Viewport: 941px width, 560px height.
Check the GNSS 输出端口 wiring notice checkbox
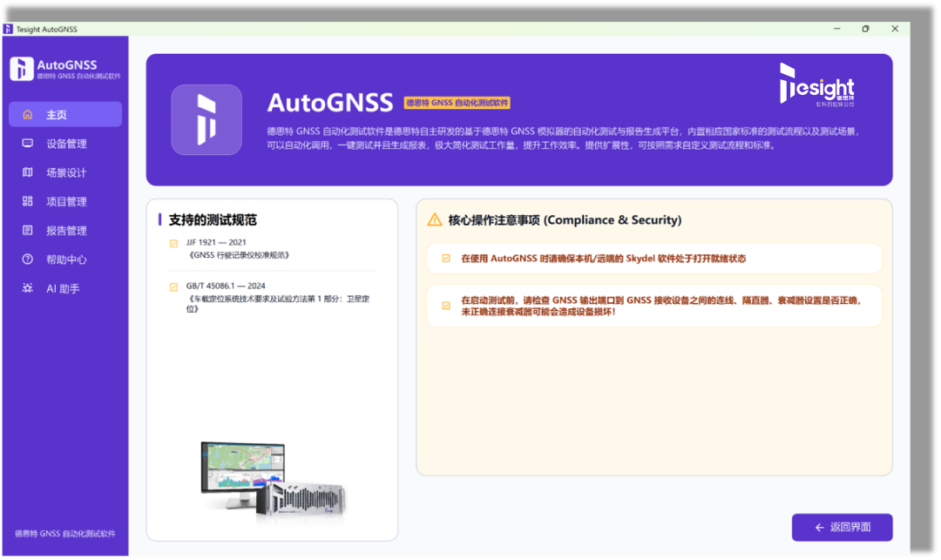click(x=446, y=306)
